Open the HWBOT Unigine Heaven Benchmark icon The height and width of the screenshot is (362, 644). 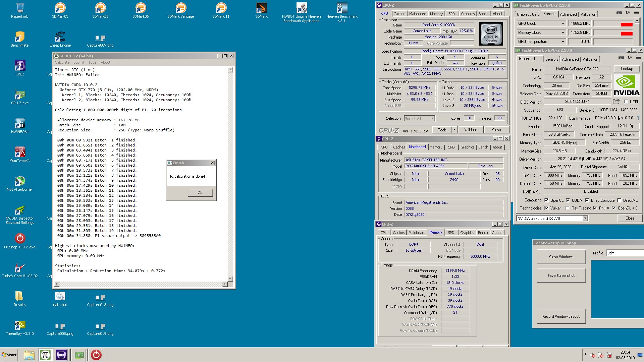point(302,12)
